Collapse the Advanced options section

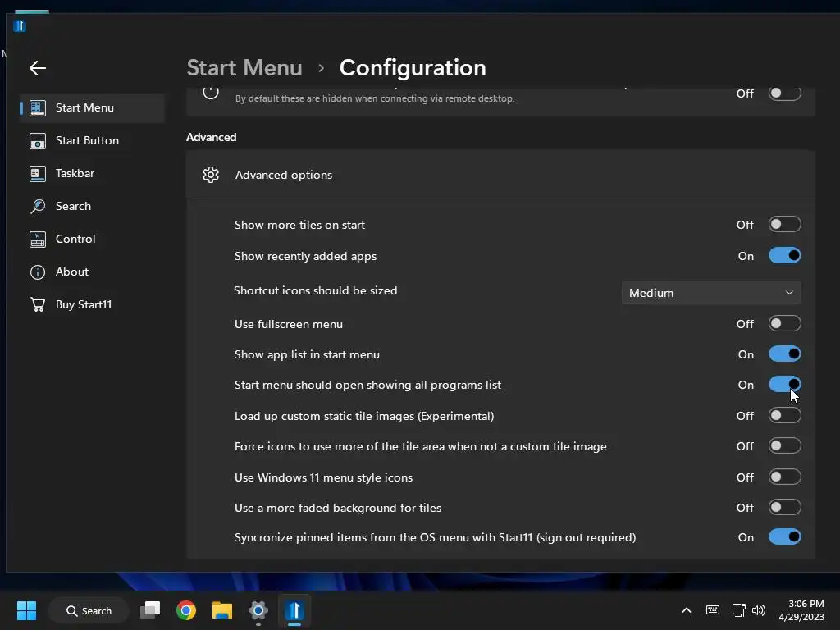[x=500, y=175]
